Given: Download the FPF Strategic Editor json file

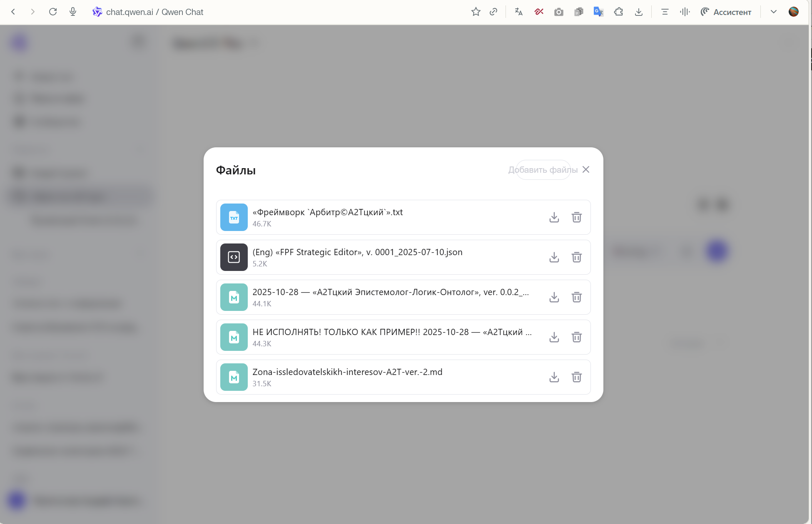Looking at the screenshot, I should [554, 257].
